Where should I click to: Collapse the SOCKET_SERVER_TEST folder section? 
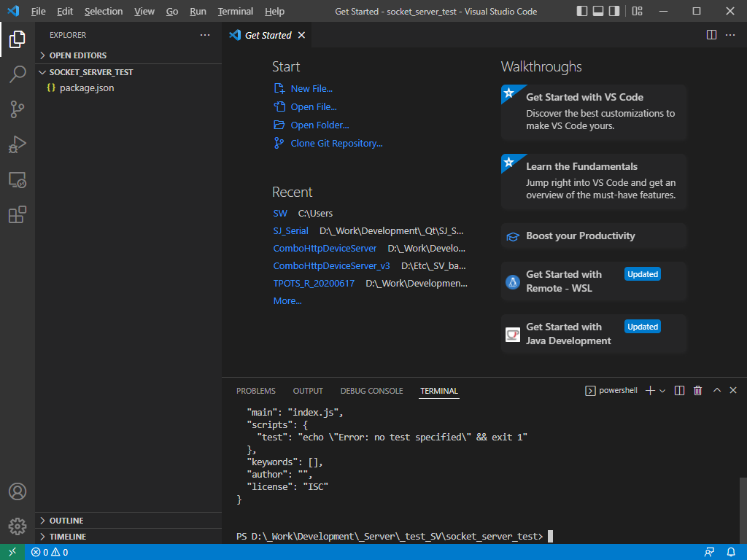[128, 72]
